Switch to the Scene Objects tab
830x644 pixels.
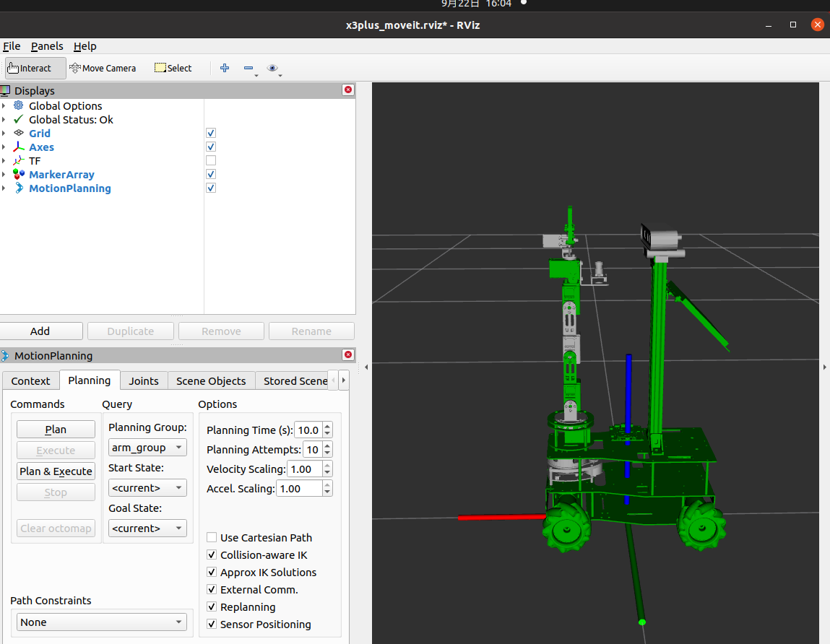pos(211,381)
